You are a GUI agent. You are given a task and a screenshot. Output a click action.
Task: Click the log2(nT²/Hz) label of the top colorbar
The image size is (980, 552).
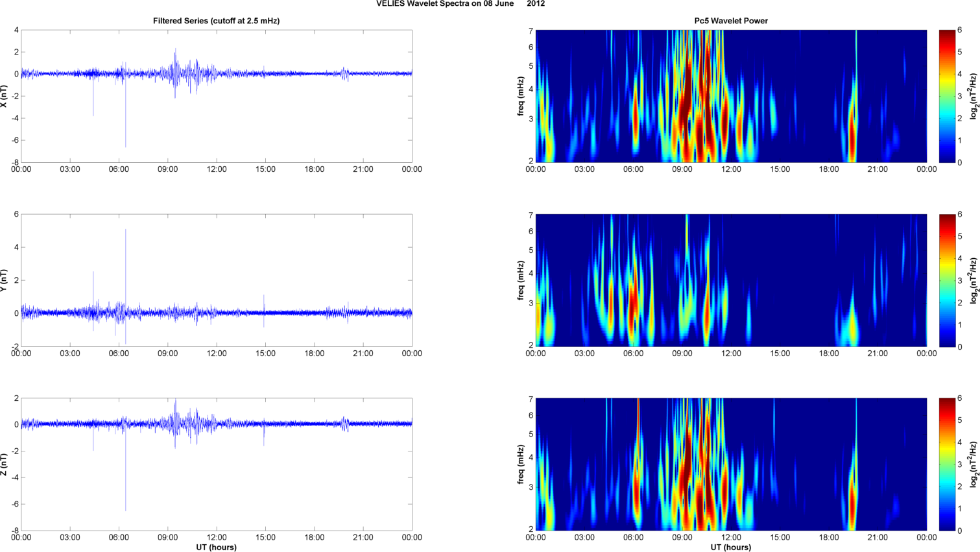click(x=974, y=96)
